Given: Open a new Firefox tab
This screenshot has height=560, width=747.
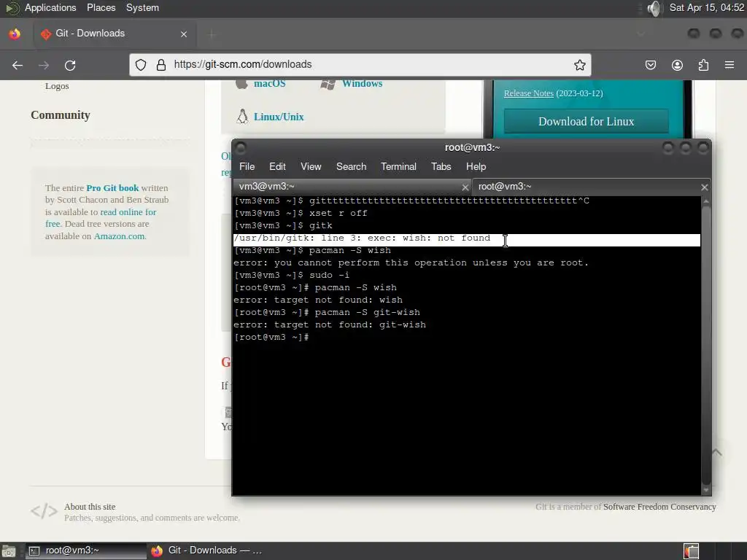Looking at the screenshot, I should [212, 34].
